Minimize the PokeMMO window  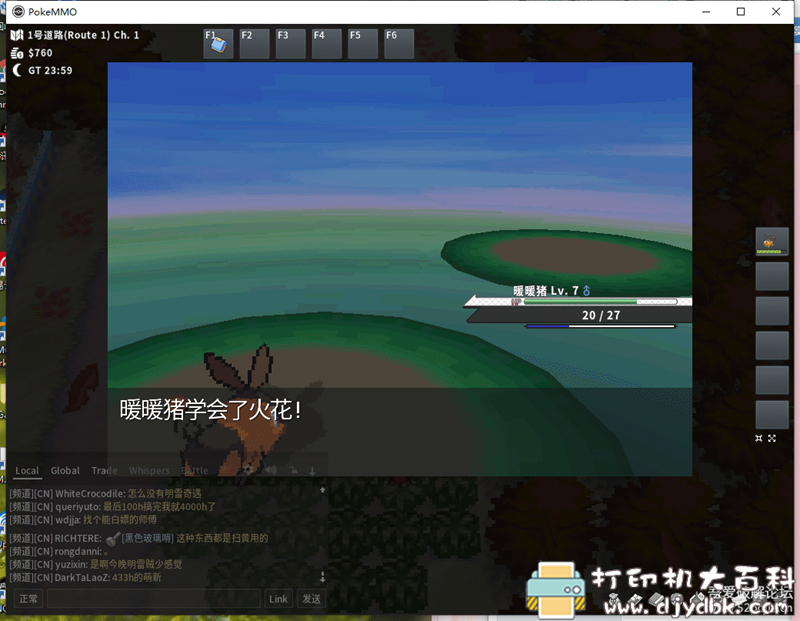click(x=706, y=11)
